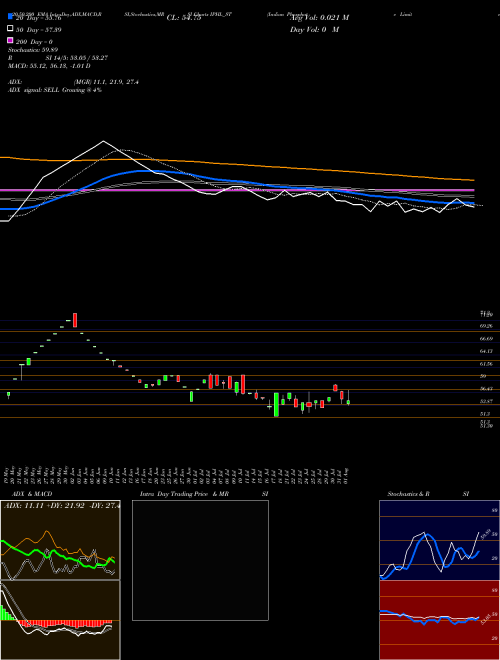Click the last green candle dated 01 Aug
This screenshot has width=500, height=660.
(x=348, y=402)
